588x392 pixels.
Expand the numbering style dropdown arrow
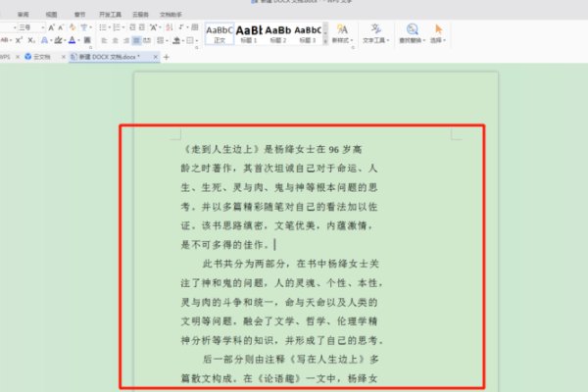point(123,27)
